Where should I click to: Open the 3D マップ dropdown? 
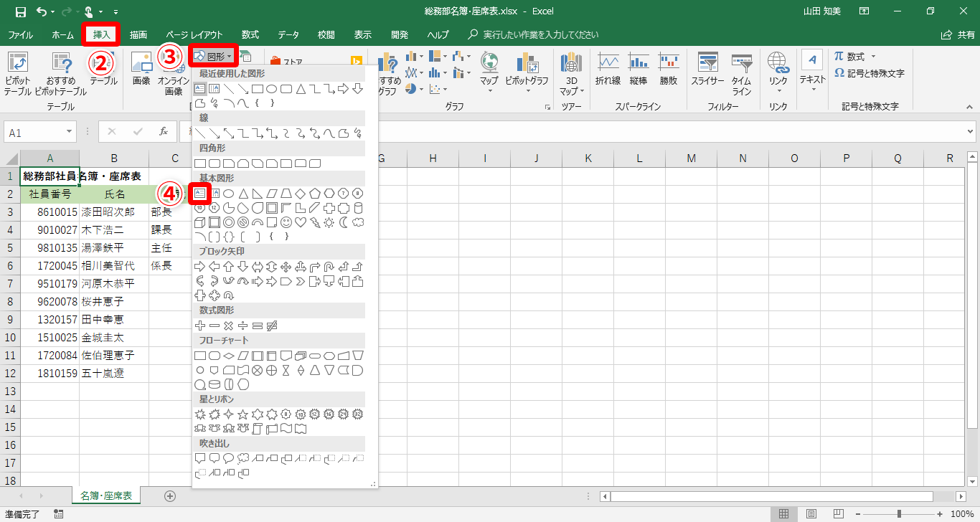tap(572, 74)
